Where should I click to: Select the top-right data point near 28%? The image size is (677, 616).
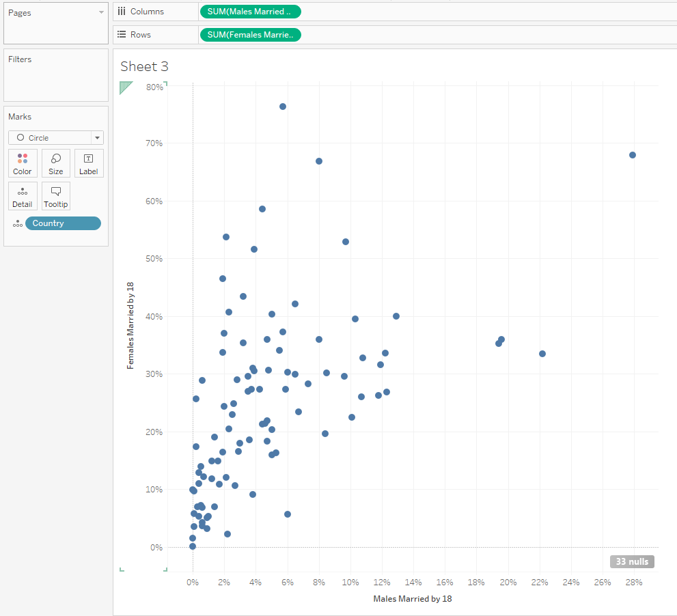(x=633, y=155)
